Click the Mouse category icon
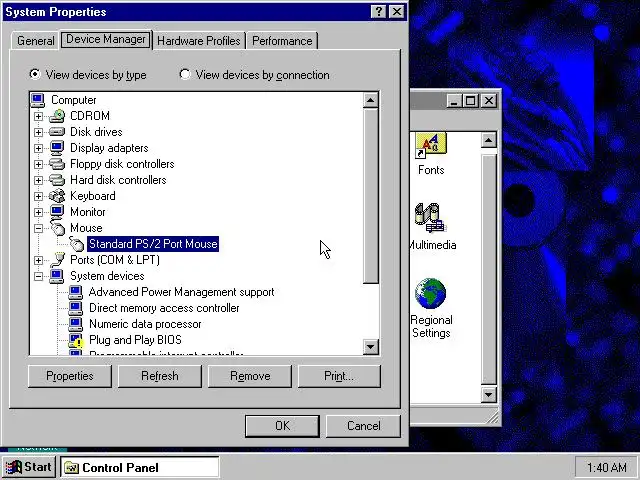Screen dimensions: 640x480 coord(58,227)
